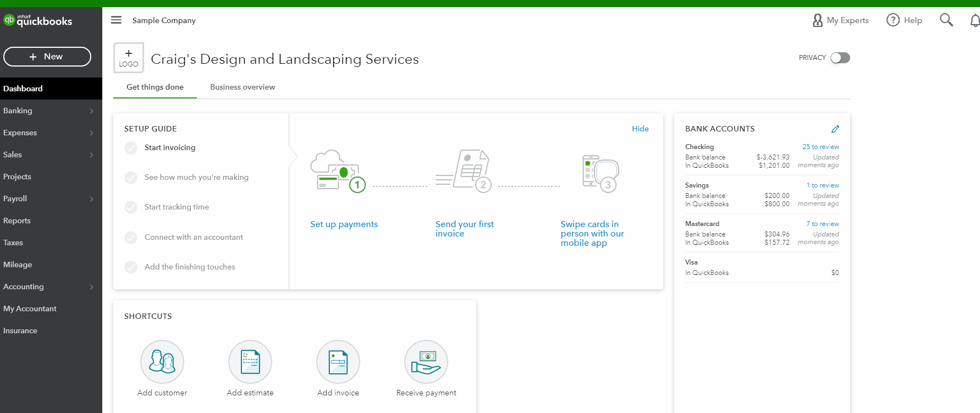Click the New button

tap(47, 57)
